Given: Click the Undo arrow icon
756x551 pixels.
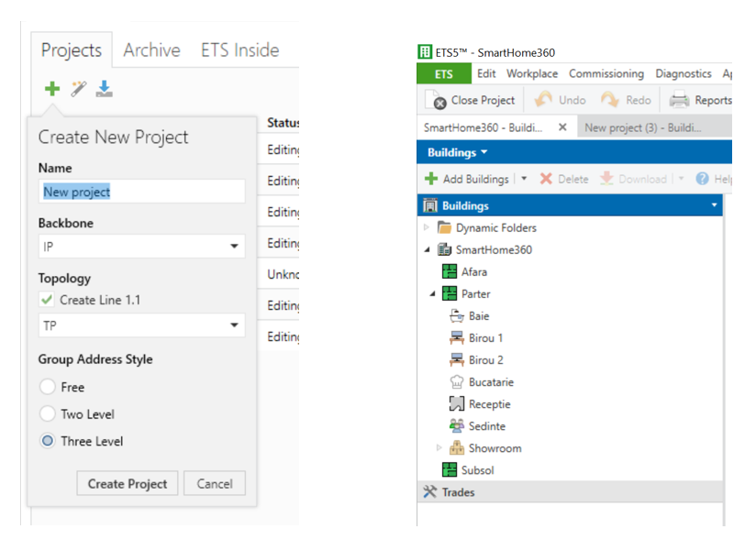Looking at the screenshot, I should coord(543,100).
